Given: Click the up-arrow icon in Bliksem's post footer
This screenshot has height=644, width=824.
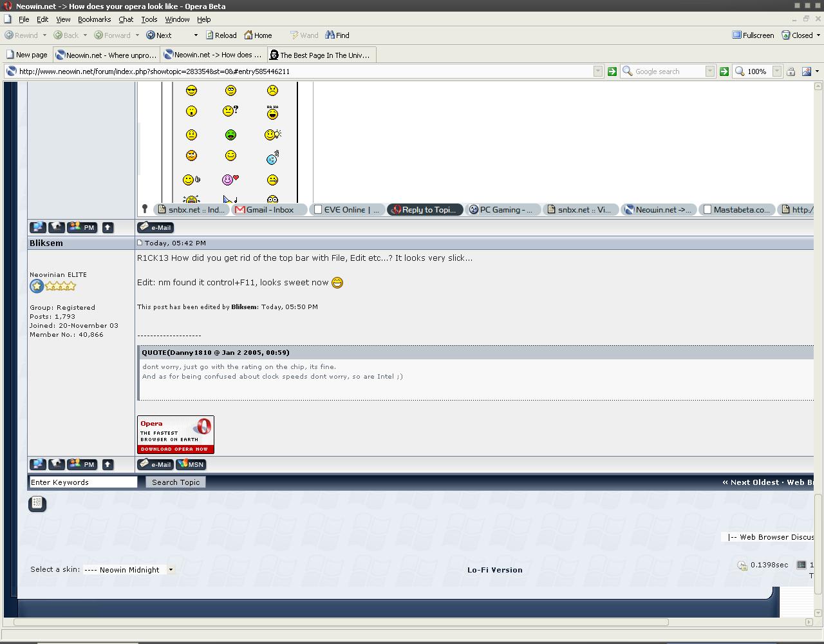Looking at the screenshot, I should click(108, 464).
